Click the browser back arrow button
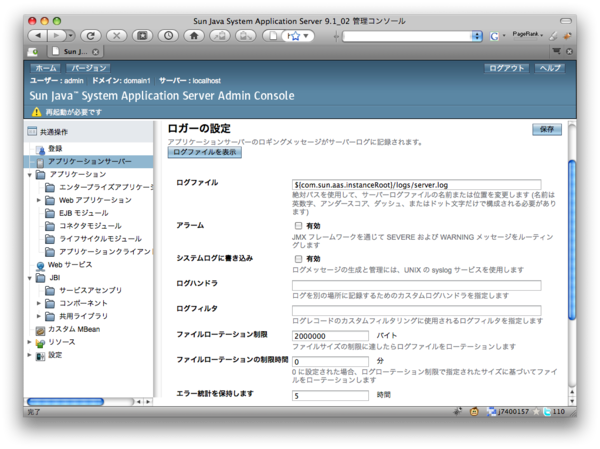The width and height of the screenshot is (600, 449). [38, 36]
